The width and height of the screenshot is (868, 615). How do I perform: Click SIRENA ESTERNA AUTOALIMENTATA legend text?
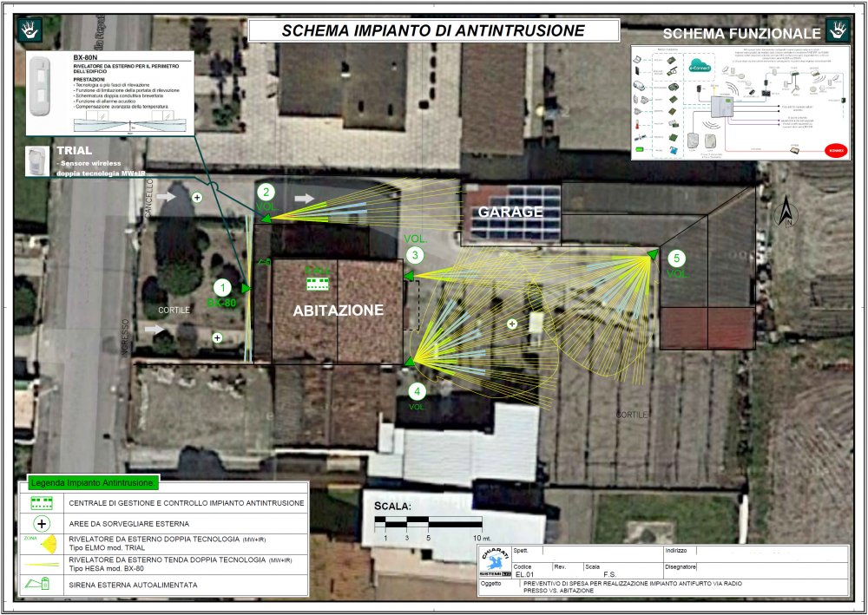click(133, 585)
